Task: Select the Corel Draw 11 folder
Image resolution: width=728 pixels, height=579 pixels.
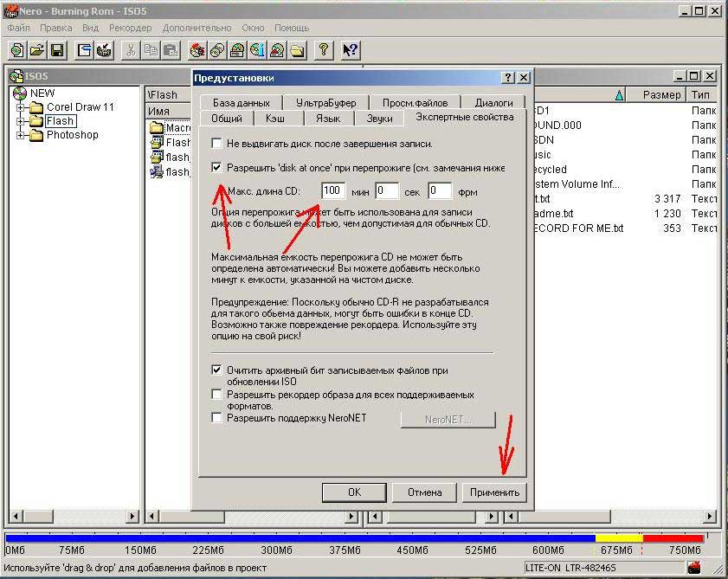Action: click(x=80, y=107)
